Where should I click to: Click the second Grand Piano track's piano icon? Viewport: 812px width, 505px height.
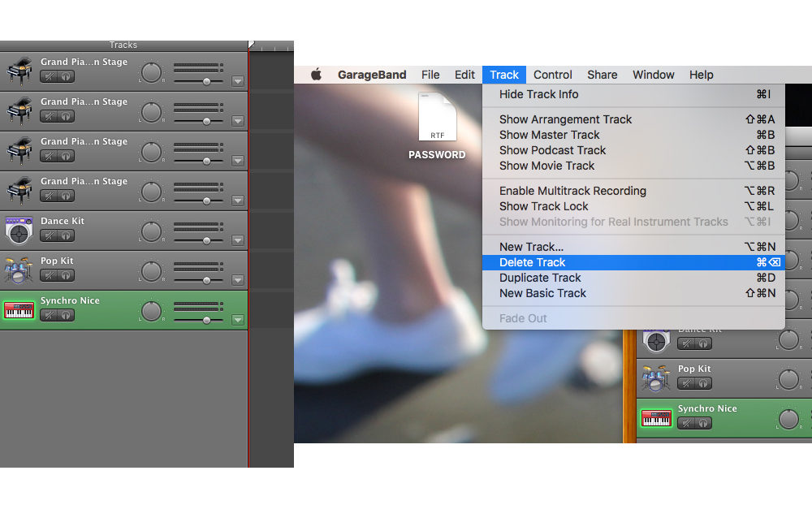[19, 111]
